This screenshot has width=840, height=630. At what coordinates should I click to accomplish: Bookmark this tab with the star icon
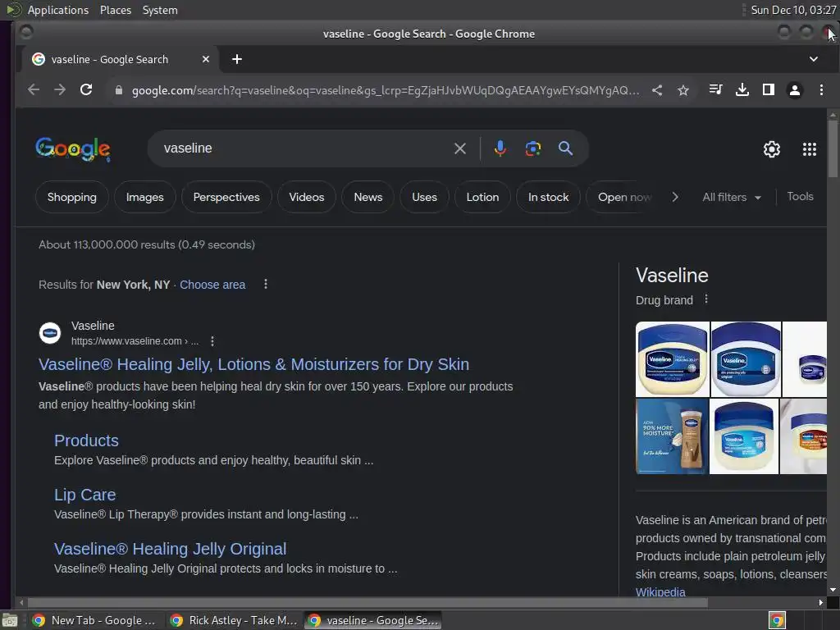683,90
